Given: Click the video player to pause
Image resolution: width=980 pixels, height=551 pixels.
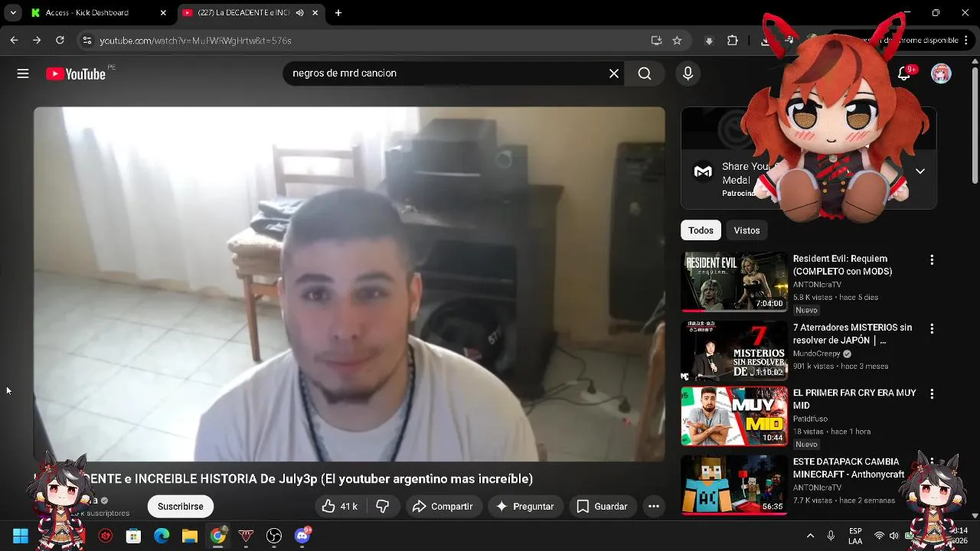Looking at the screenshot, I should (x=349, y=284).
